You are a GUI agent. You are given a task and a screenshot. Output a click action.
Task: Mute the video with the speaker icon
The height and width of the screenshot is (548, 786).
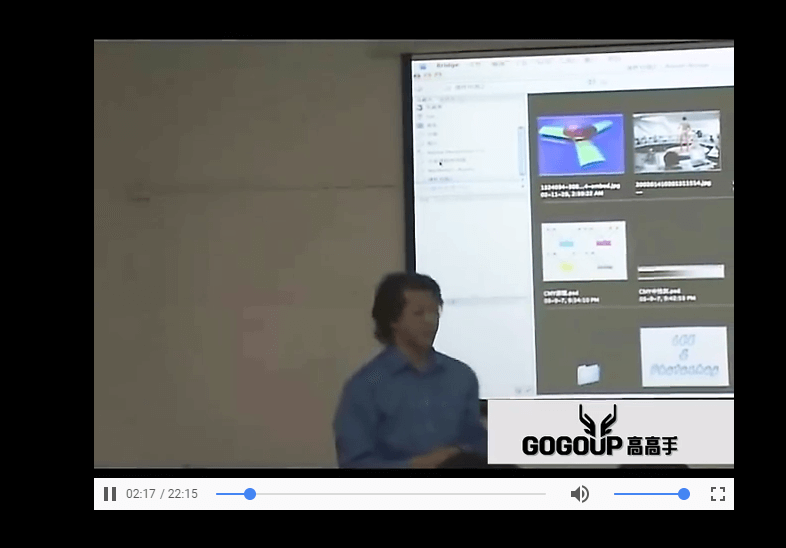[x=579, y=494]
